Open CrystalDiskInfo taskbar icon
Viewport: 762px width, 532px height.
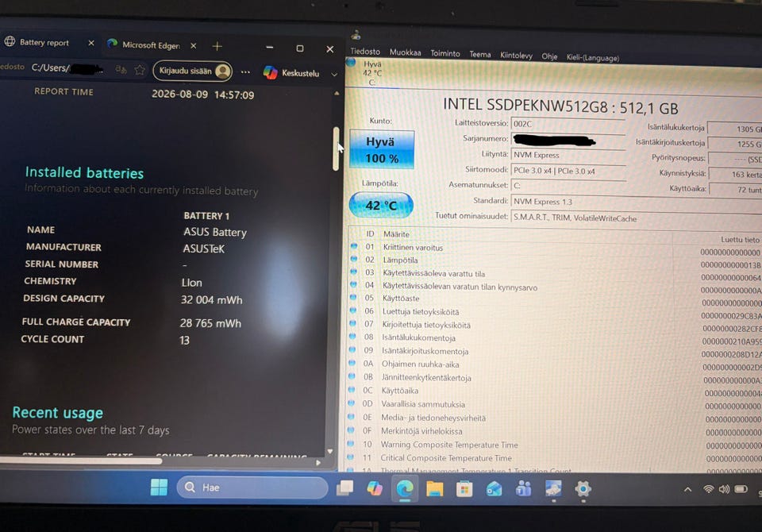tap(553, 488)
